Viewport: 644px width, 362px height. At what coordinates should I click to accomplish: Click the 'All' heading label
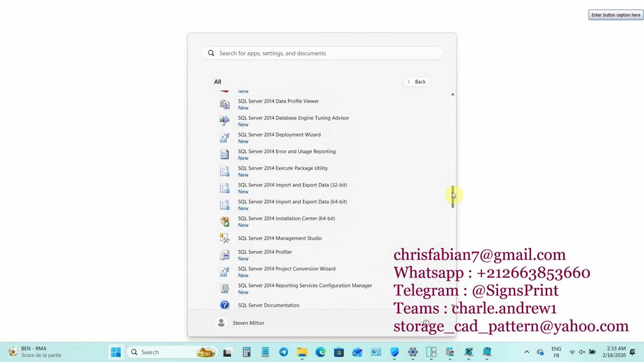[x=217, y=81]
